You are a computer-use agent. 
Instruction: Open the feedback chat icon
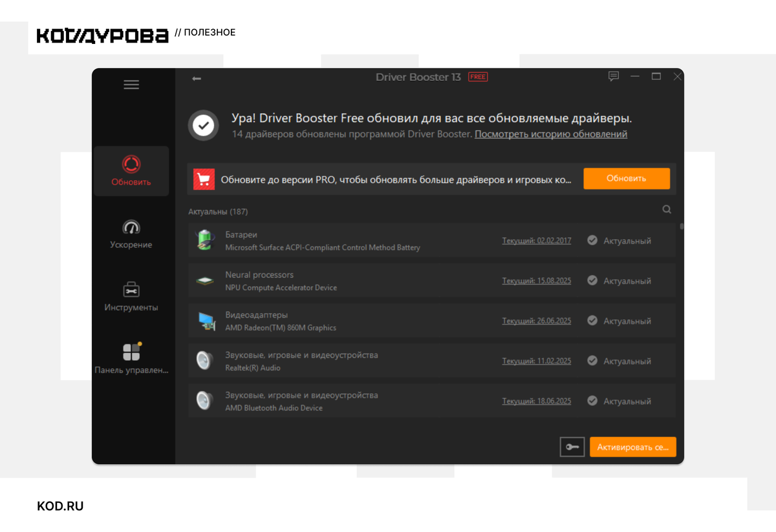(614, 76)
